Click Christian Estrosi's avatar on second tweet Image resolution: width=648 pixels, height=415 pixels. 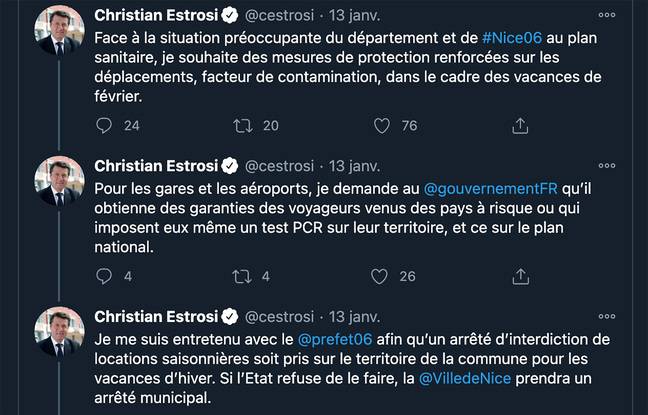click(x=59, y=180)
